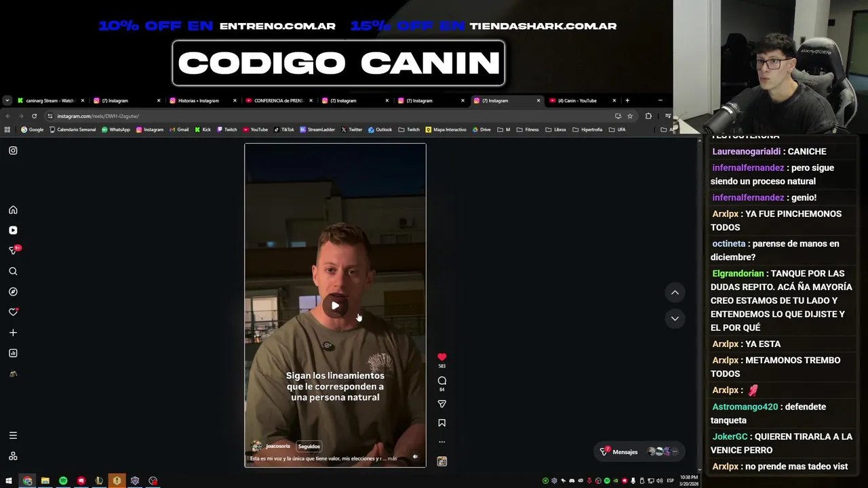
Task: Open File Explorer in taskbar
Action: point(45,481)
